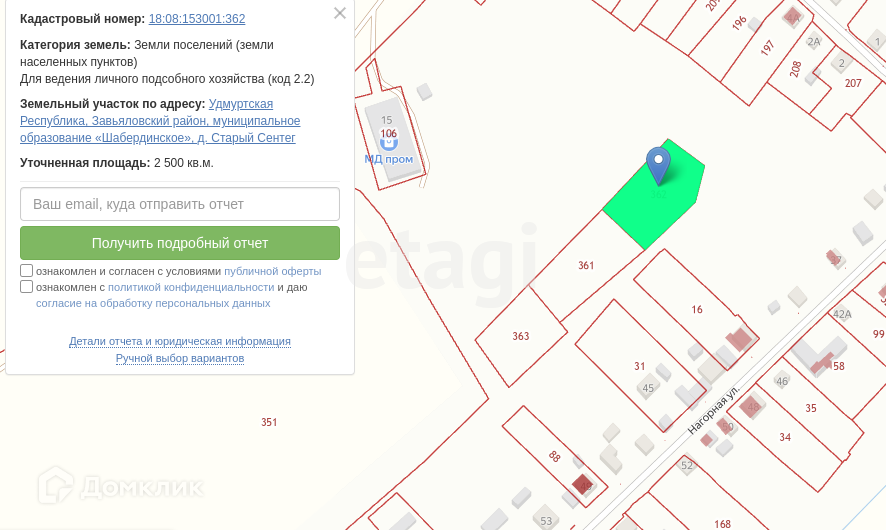Click Получить подробный отчет button
The width and height of the screenshot is (886, 530).
180,243
